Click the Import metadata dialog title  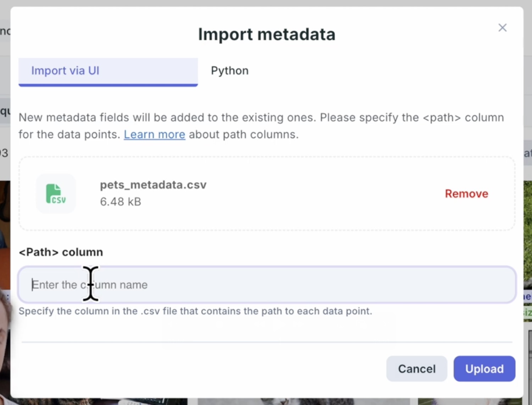point(266,34)
